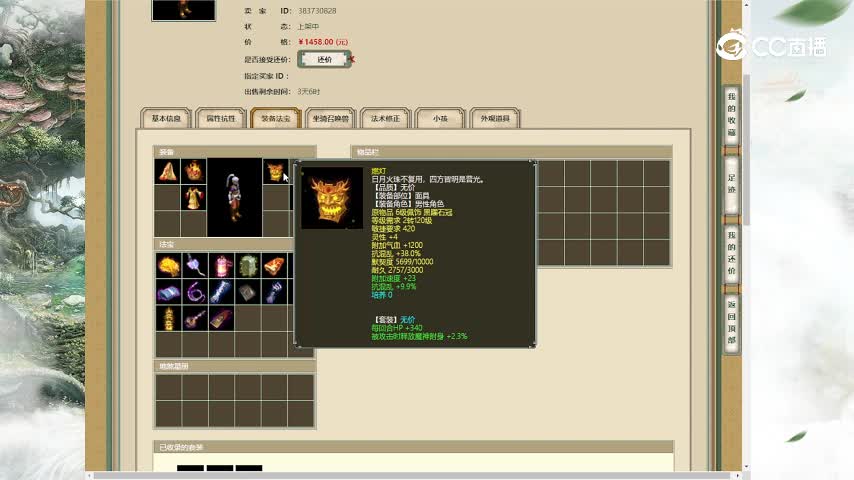Click the horizontal scrollbar left arrow
The height and width of the screenshot is (480, 854).
point(89,476)
